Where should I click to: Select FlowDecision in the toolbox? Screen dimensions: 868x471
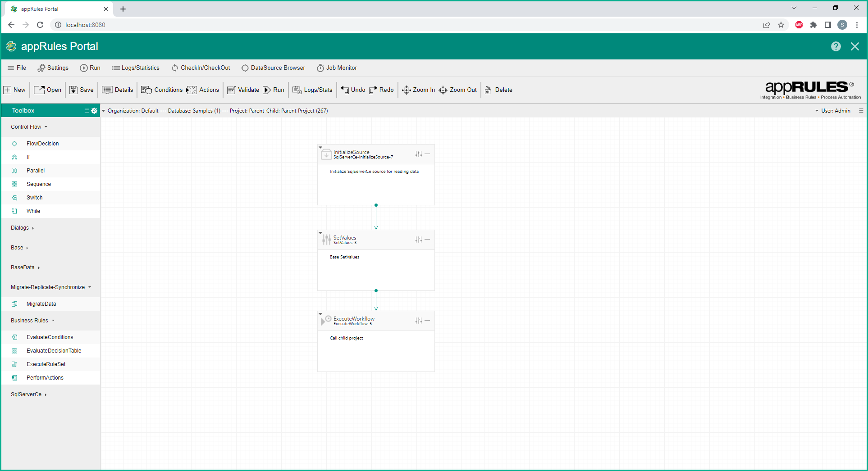42,144
